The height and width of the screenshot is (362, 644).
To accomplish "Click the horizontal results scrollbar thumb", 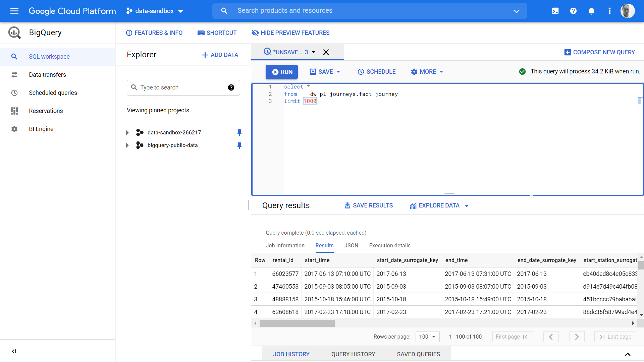I will 297,323.
